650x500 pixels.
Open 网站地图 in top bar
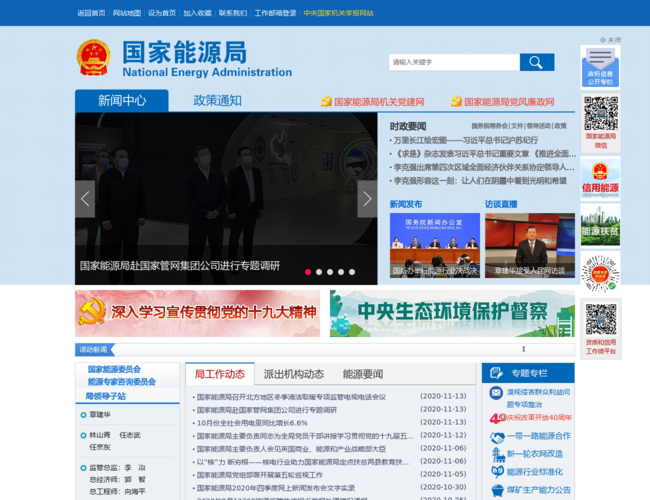click(x=127, y=13)
